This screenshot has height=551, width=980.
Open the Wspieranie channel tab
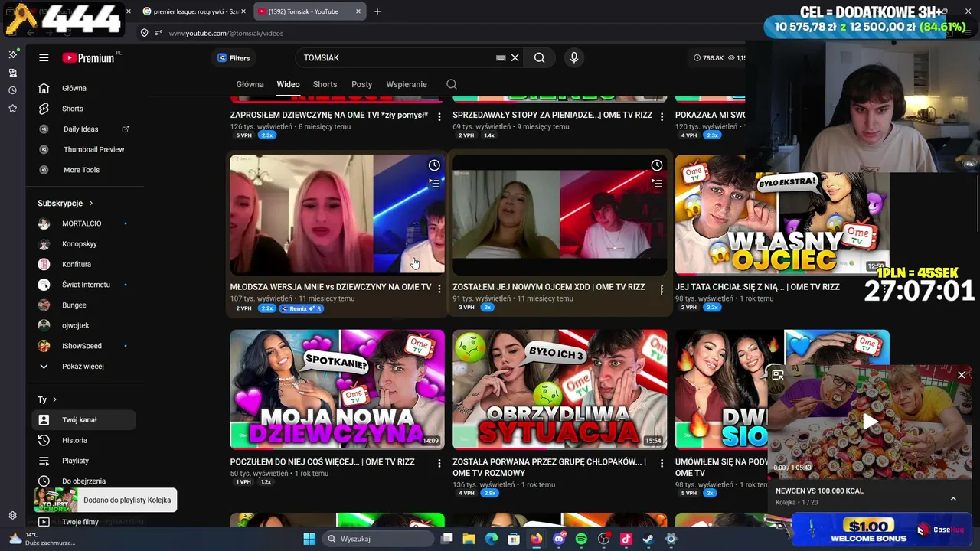[407, 84]
